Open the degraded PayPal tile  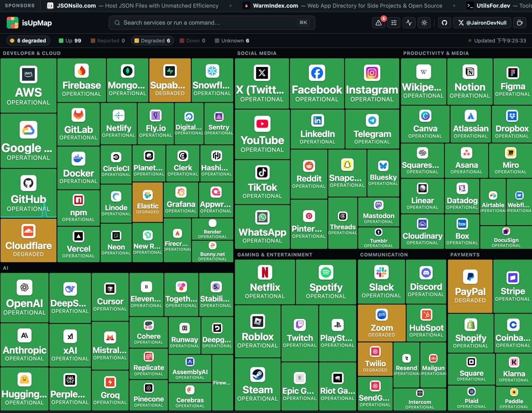(x=470, y=286)
